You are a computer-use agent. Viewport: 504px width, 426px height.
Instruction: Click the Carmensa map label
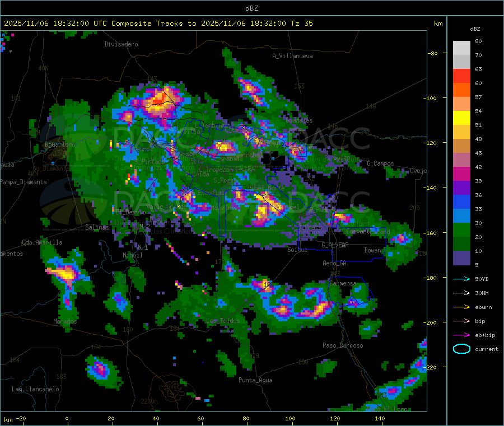343,283
